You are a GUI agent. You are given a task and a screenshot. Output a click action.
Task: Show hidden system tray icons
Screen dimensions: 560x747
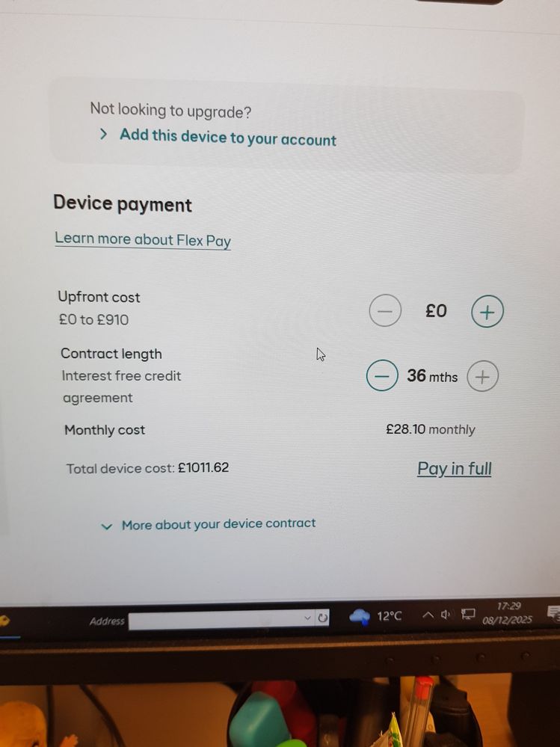coord(428,615)
